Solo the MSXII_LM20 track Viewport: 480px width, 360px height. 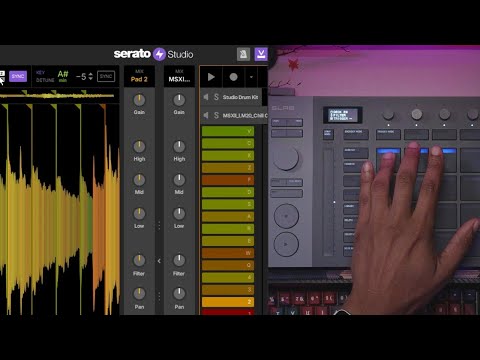[x=216, y=115]
